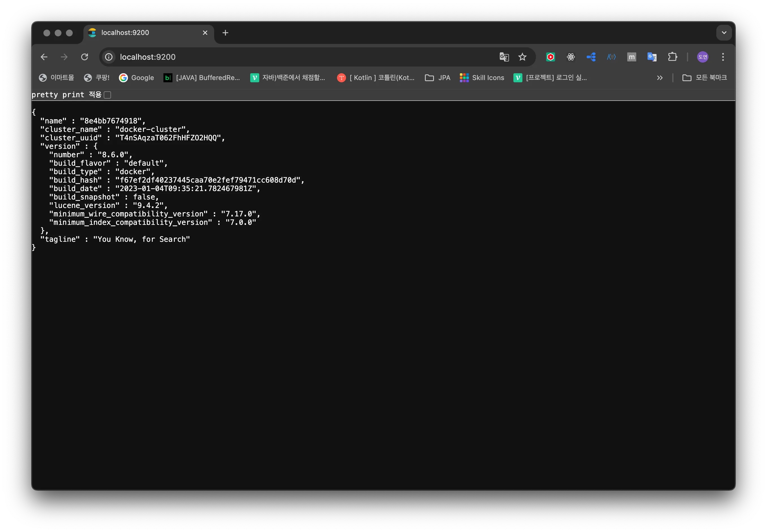The width and height of the screenshot is (767, 532).
Task: Open the JPA bookmark folder
Action: click(x=437, y=78)
